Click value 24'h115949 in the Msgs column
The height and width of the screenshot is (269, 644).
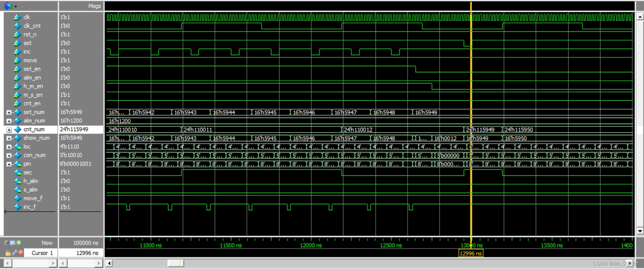(x=74, y=129)
